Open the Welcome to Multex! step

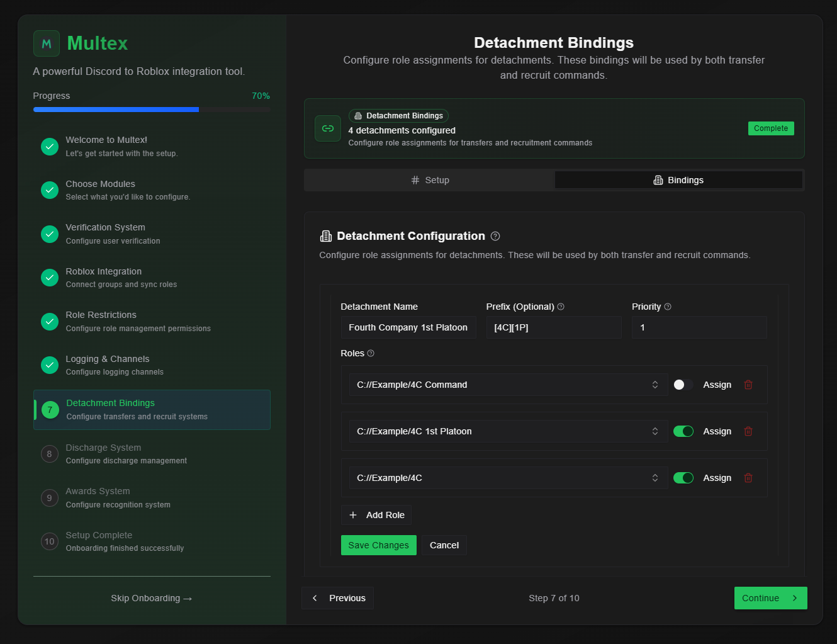(x=152, y=147)
